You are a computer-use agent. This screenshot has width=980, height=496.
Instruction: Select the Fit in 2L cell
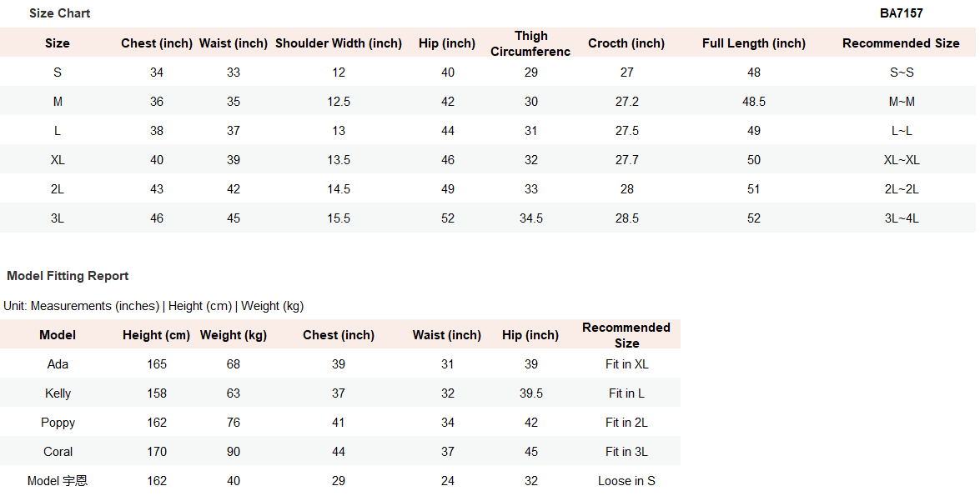[626, 423]
